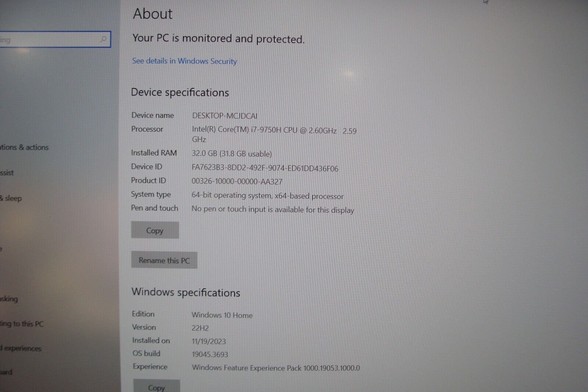Select Windows Feature Experience Pack value
The height and width of the screenshot is (392, 588).
click(x=276, y=368)
